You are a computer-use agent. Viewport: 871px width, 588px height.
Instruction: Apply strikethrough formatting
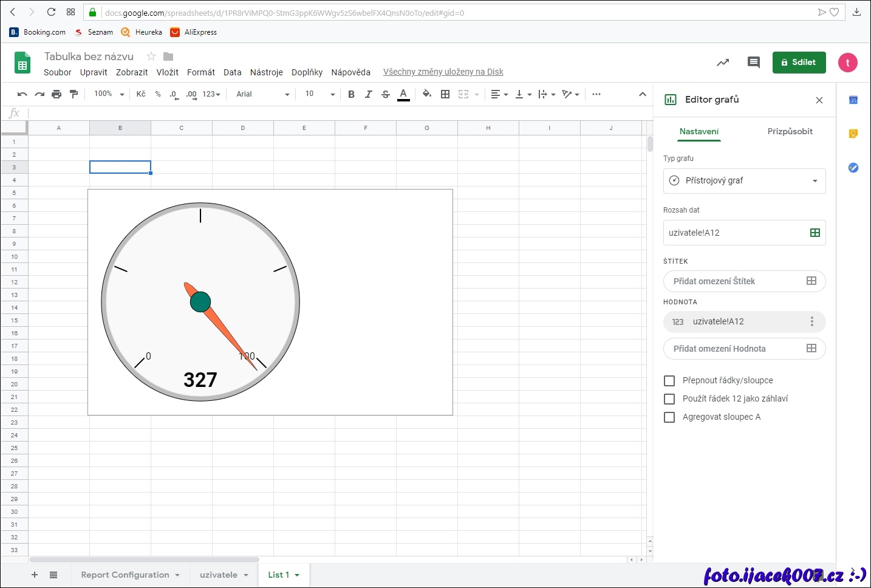[x=386, y=94]
